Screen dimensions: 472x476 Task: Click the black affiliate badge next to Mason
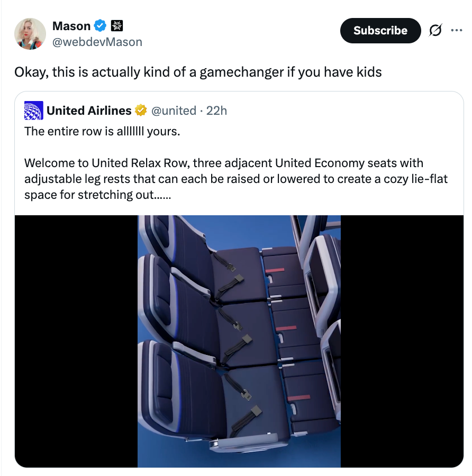click(x=116, y=26)
